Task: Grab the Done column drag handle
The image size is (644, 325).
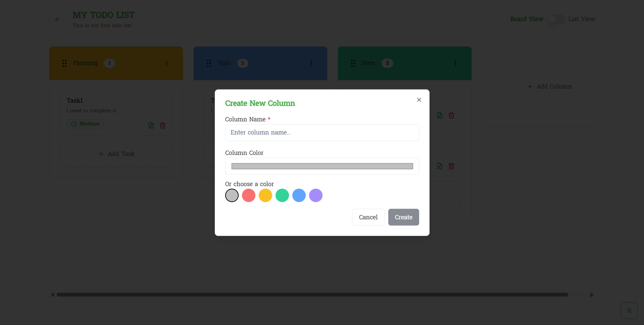Action: click(x=353, y=63)
